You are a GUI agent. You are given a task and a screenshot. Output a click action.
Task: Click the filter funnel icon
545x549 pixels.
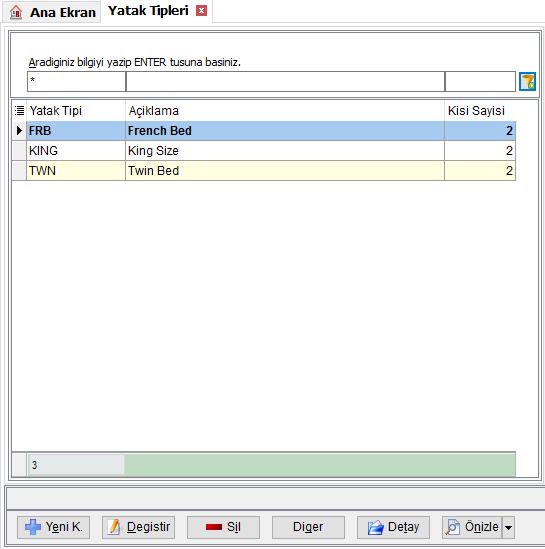pos(527,82)
